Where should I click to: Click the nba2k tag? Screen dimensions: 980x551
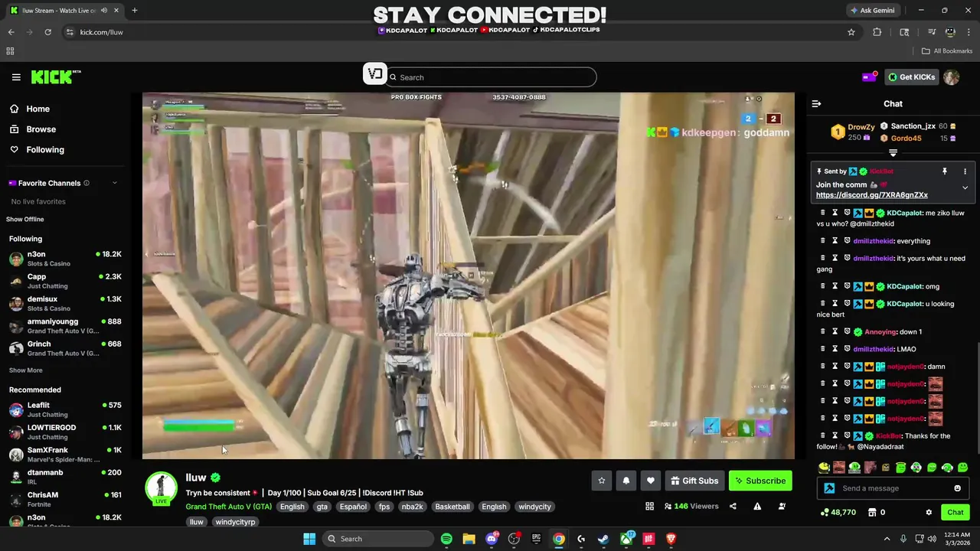coord(412,507)
